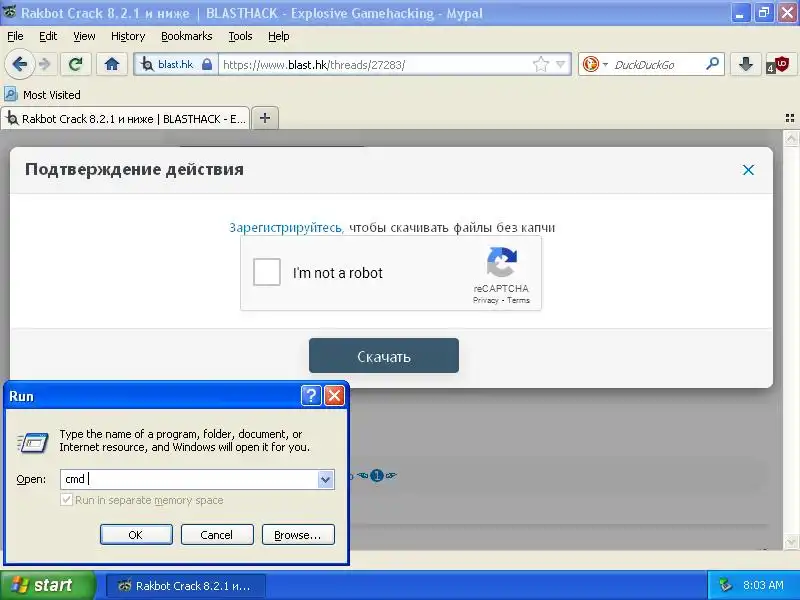Click OK in the Run dialog

pos(136,535)
